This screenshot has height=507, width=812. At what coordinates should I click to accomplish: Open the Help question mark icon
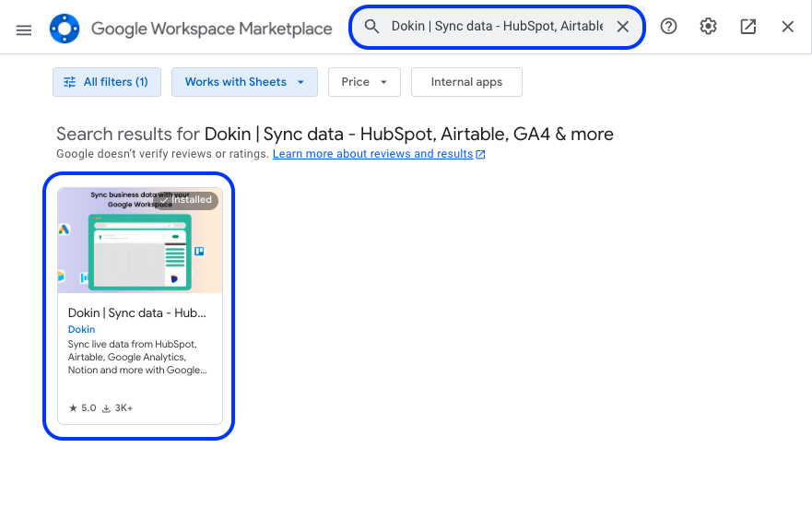coord(668,26)
